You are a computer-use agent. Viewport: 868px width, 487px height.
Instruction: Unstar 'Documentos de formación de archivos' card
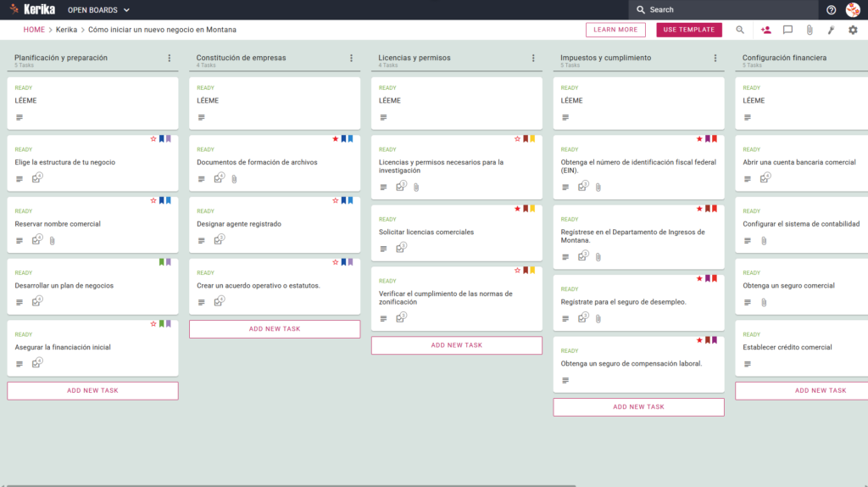[x=336, y=139]
